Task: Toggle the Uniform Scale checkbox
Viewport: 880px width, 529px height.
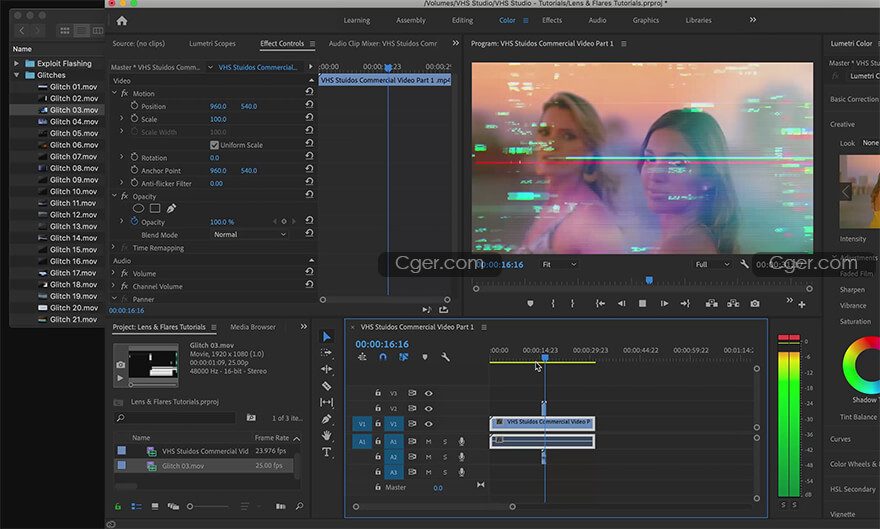Action: click(x=214, y=145)
